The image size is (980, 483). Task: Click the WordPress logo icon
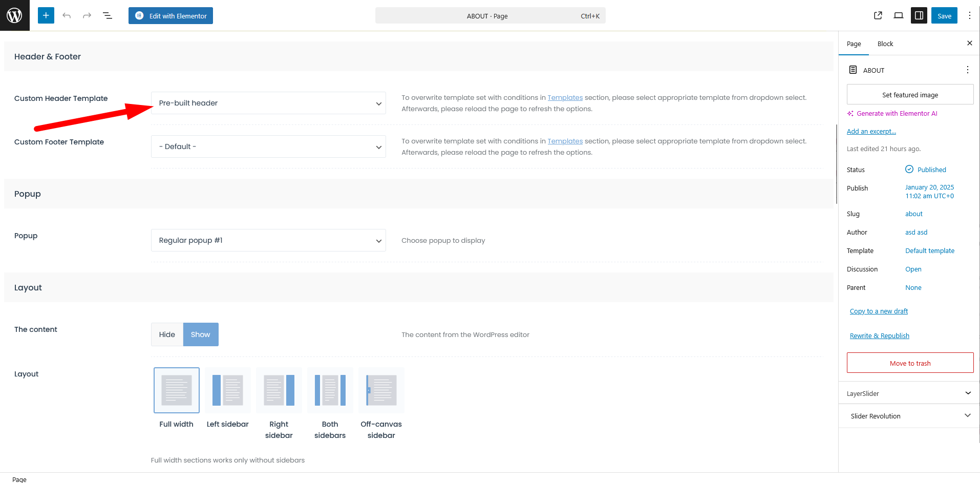tap(14, 15)
